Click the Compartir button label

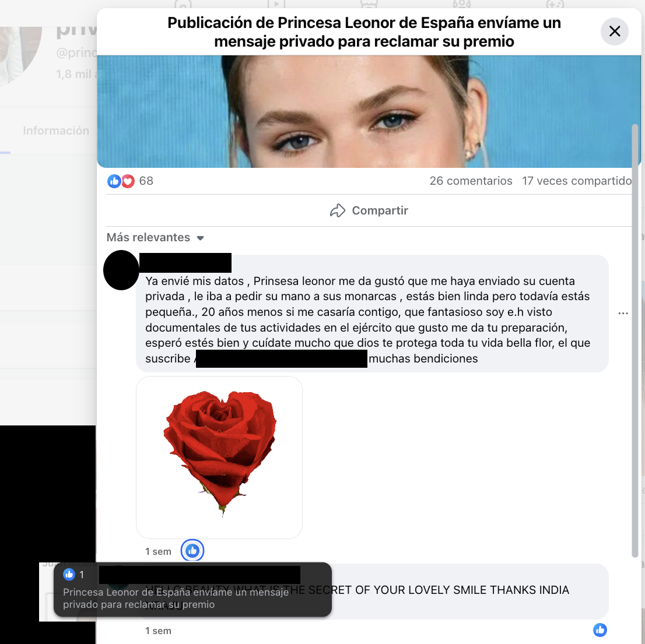click(x=380, y=210)
